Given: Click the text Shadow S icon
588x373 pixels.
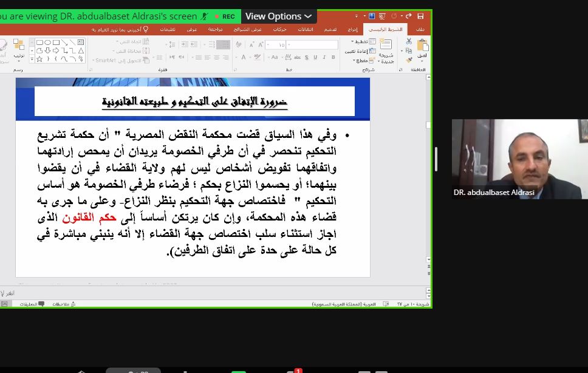Looking at the screenshot, I should pyautogui.click(x=306, y=57).
